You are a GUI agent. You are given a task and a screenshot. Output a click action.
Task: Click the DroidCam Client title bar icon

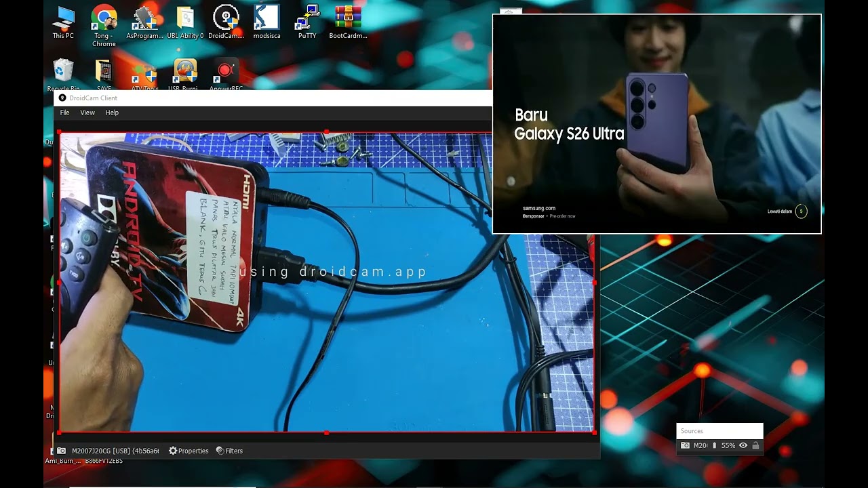62,98
